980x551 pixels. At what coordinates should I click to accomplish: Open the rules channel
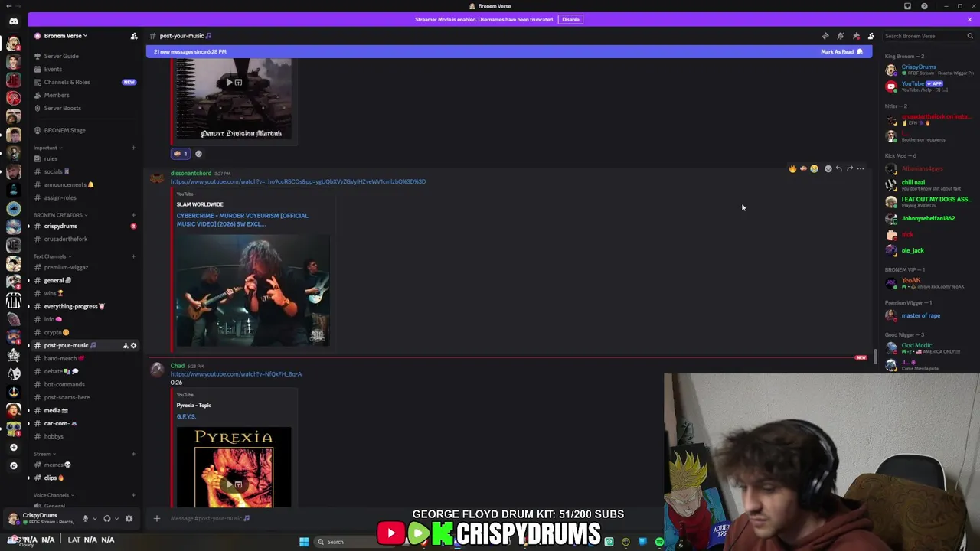point(51,158)
